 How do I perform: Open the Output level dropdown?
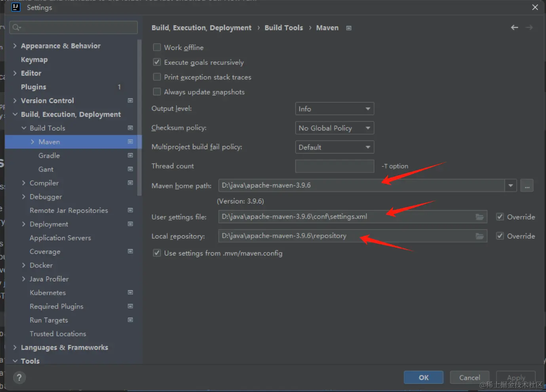tap(334, 109)
